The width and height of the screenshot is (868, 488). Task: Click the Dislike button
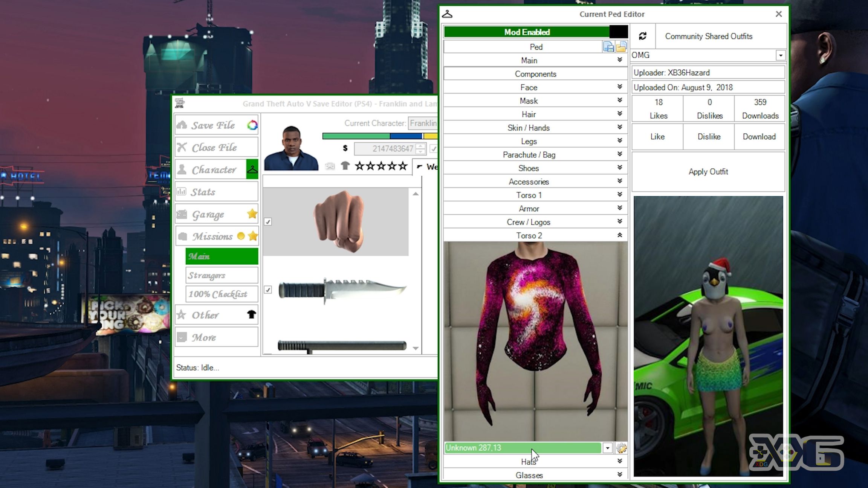coord(709,136)
